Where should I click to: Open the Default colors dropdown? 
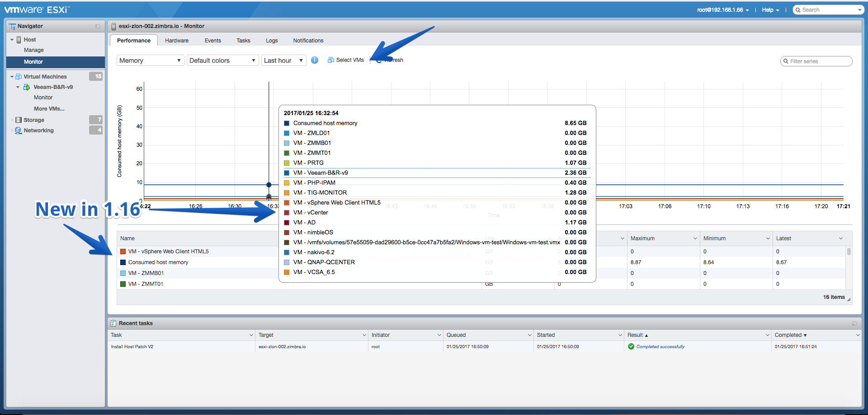click(223, 61)
